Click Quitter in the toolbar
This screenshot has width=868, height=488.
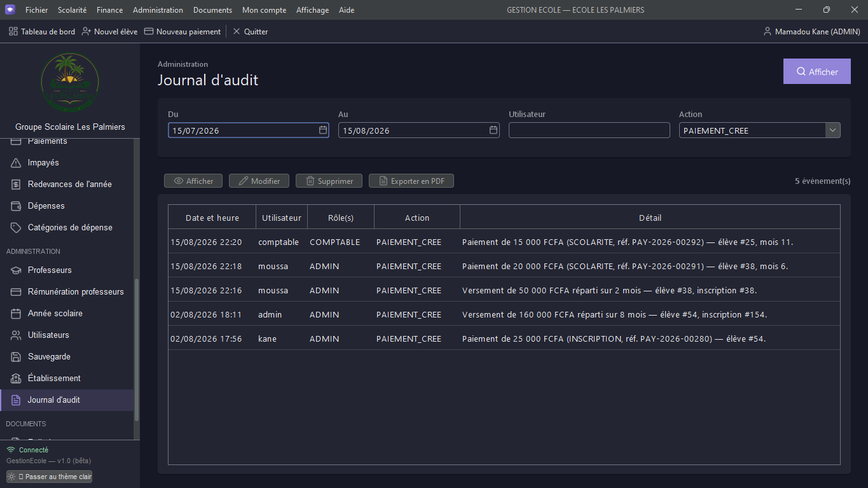pyautogui.click(x=250, y=32)
